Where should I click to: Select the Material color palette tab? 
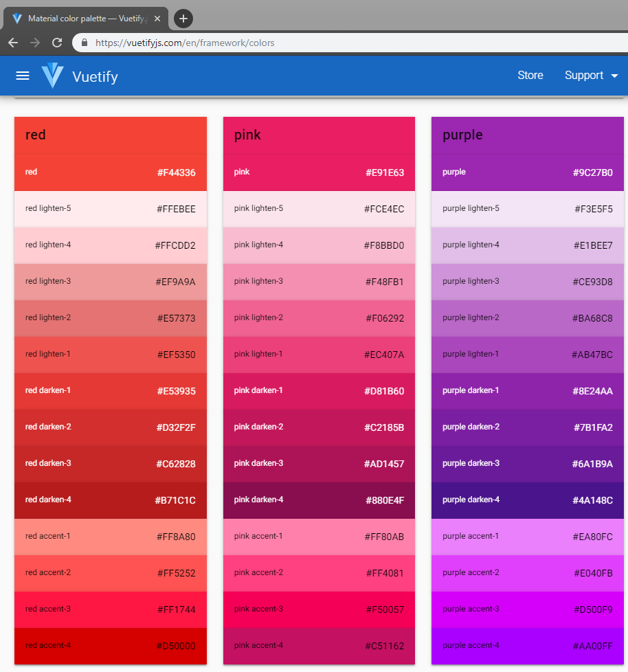[86, 19]
